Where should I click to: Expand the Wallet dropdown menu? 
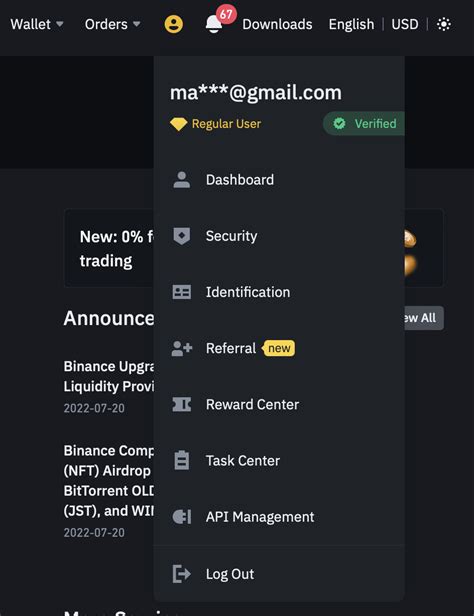37,24
